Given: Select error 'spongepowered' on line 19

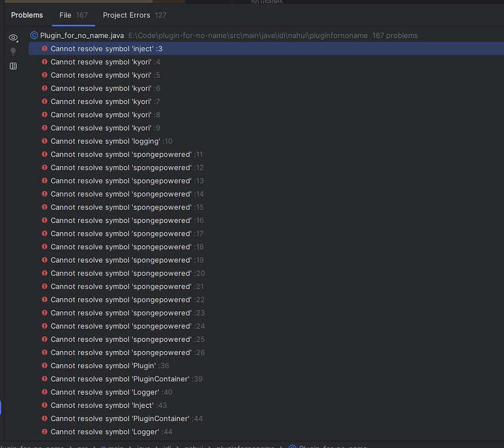Looking at the screenshot, I should [x=267, y=260].
